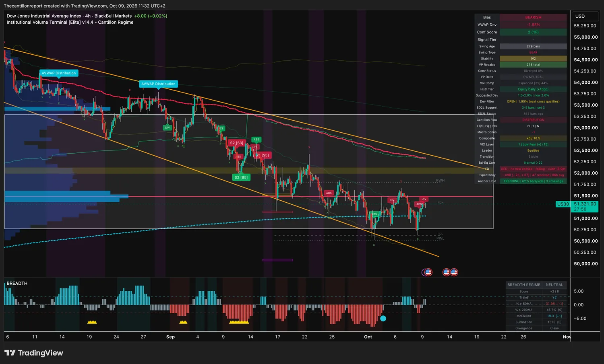604x364 pixels.
Task: Open the USD currency selector
Action: coord(585,16)
